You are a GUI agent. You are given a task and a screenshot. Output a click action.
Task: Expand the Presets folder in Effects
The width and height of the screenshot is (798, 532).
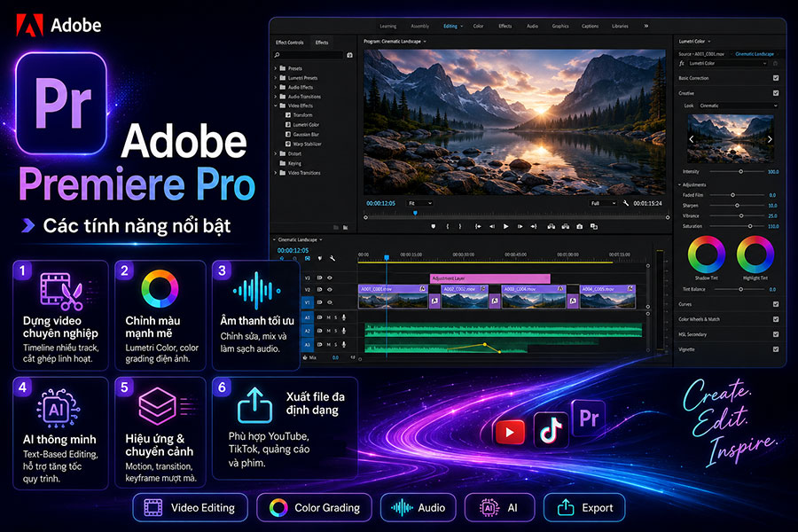point(276,68)
